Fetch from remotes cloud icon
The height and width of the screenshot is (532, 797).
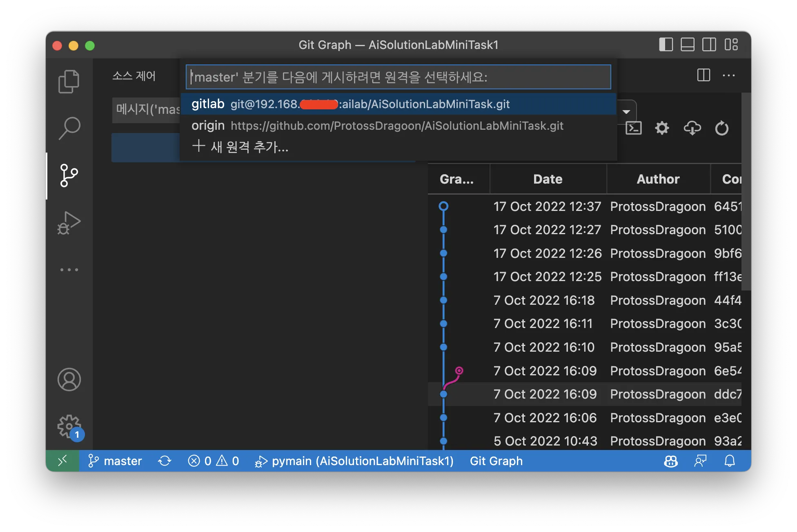(692, 128)
